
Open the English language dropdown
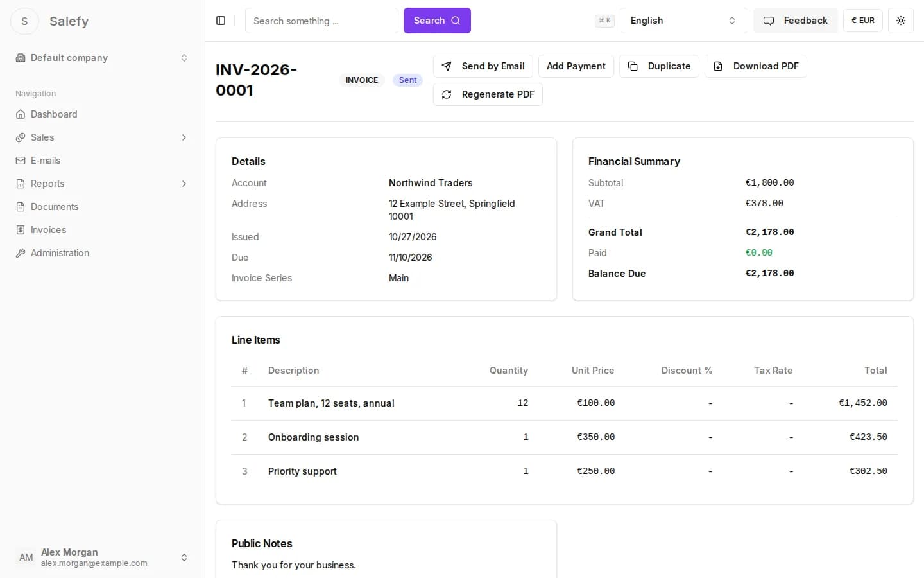point(683,21)
